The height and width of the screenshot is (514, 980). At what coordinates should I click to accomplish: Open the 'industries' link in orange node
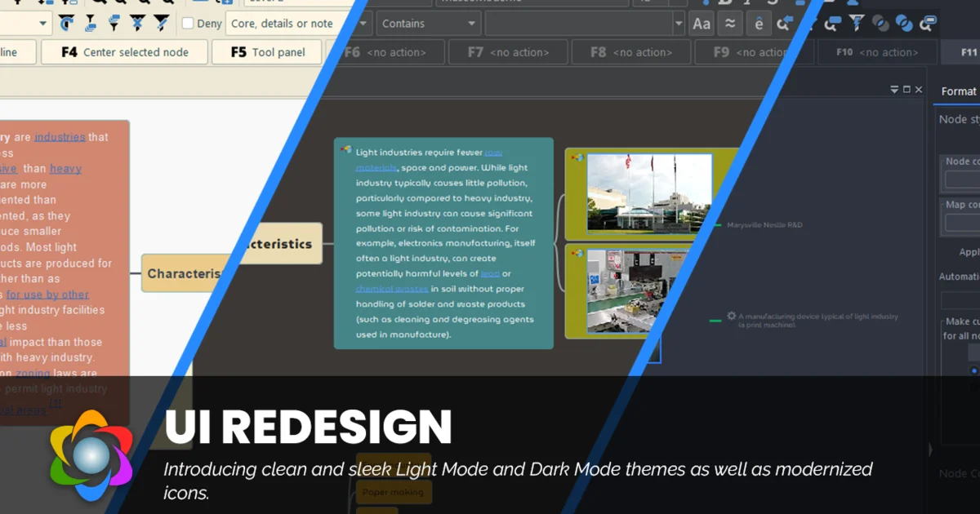point(60,137)
